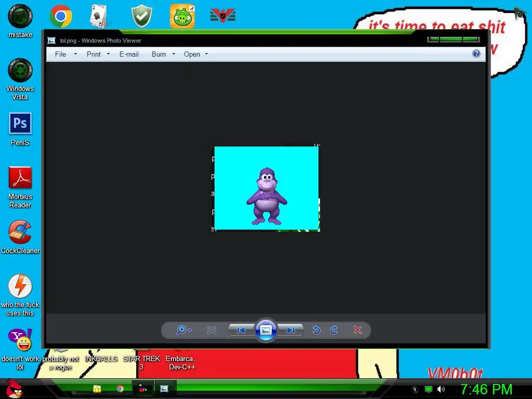532x399 pixels.
Task: Open the green shield checkmark icon
Action: (x=141, y=16)
